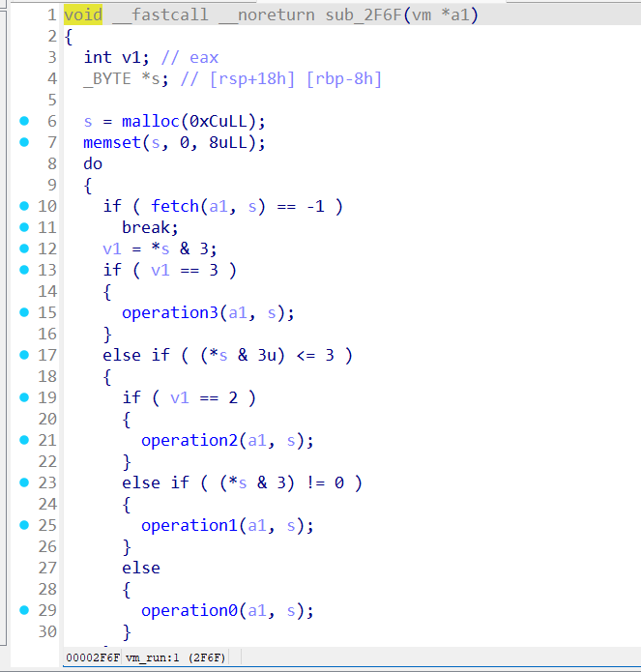This screenshot has width=641, height=672.
Task: Toggle the breakpoint on the operation0 call line
Action: tap(24, 610)
